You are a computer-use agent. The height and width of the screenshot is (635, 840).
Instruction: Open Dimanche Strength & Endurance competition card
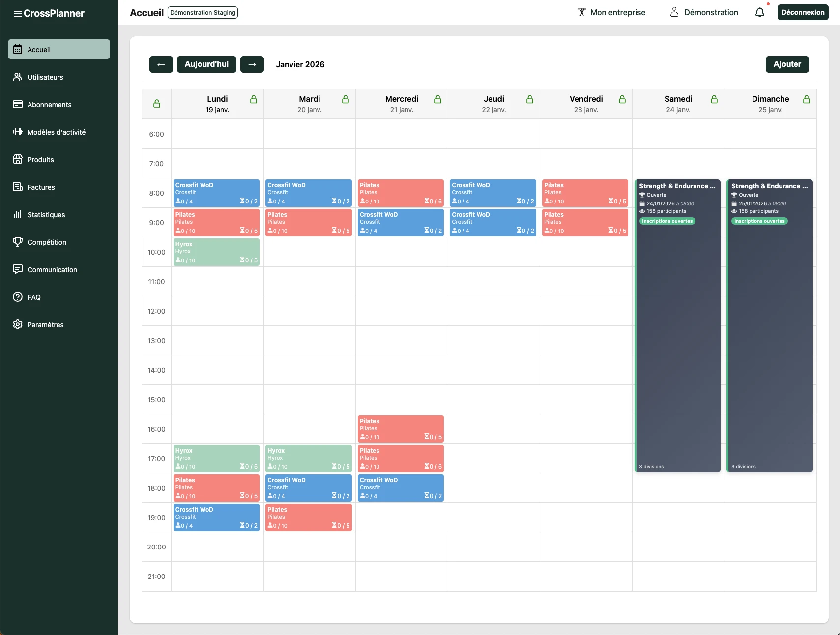coord(770,324)
